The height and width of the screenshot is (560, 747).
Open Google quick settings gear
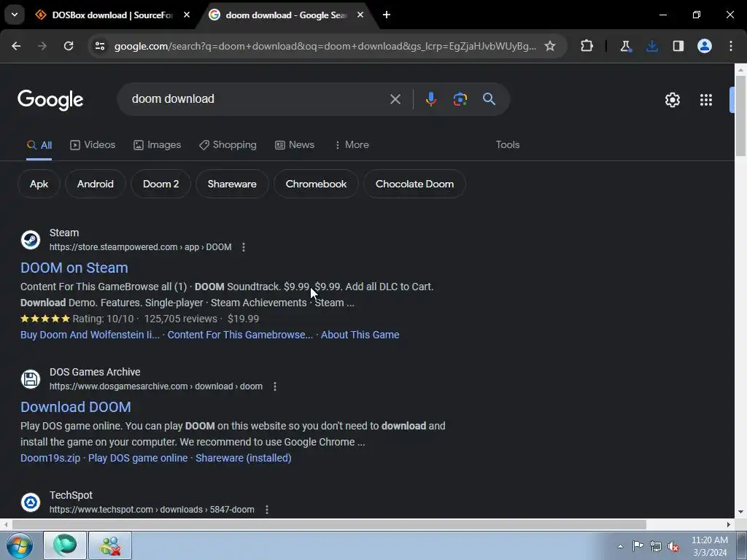672,100
